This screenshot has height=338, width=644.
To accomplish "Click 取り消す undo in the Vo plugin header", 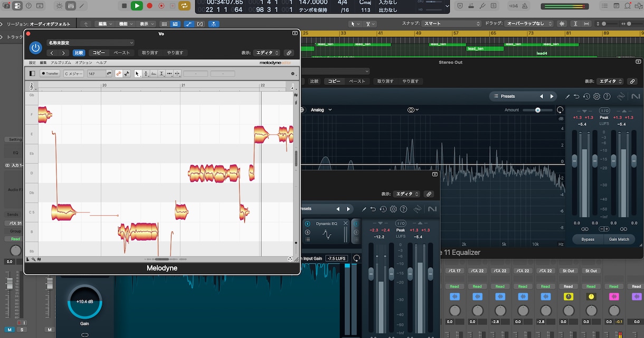I will pos(150,53).
